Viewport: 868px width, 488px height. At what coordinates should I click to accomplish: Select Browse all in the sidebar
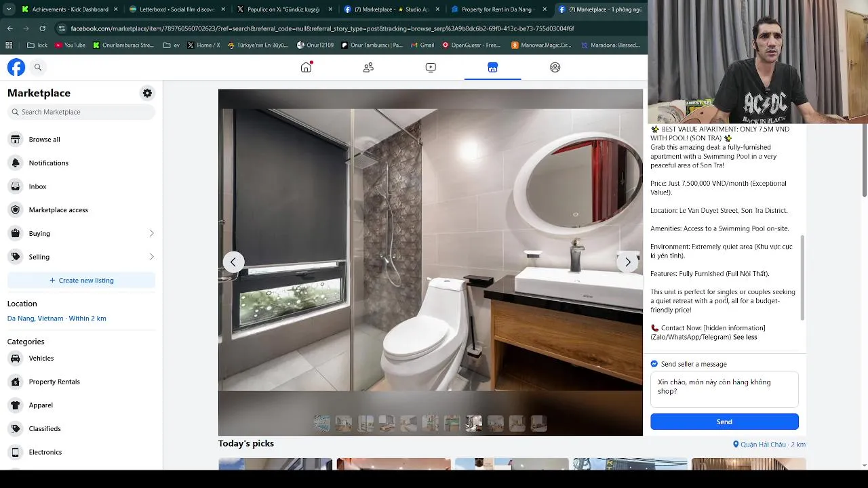[x=81, y=139]
